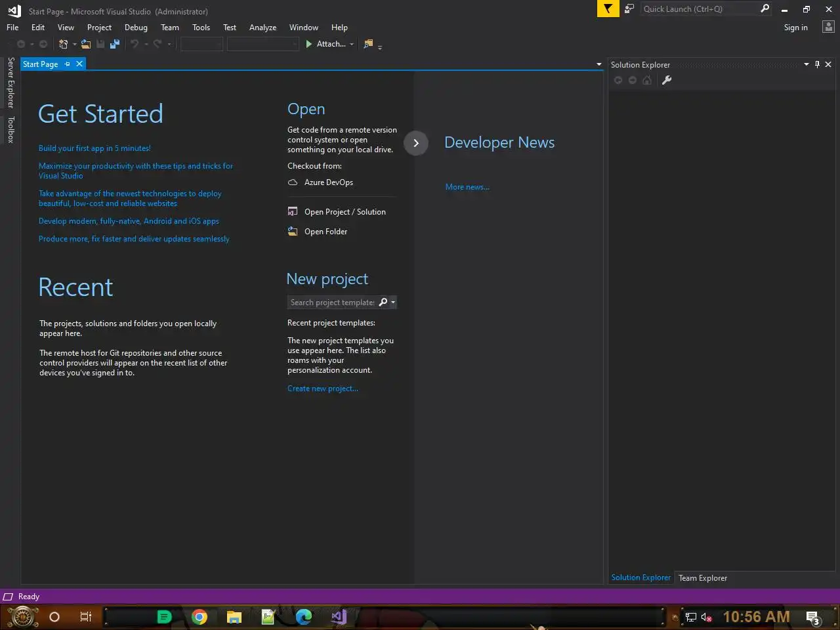Screen dimensions: 840x630
Task: Click the Save toolbar icon
Action: point(100,44)
